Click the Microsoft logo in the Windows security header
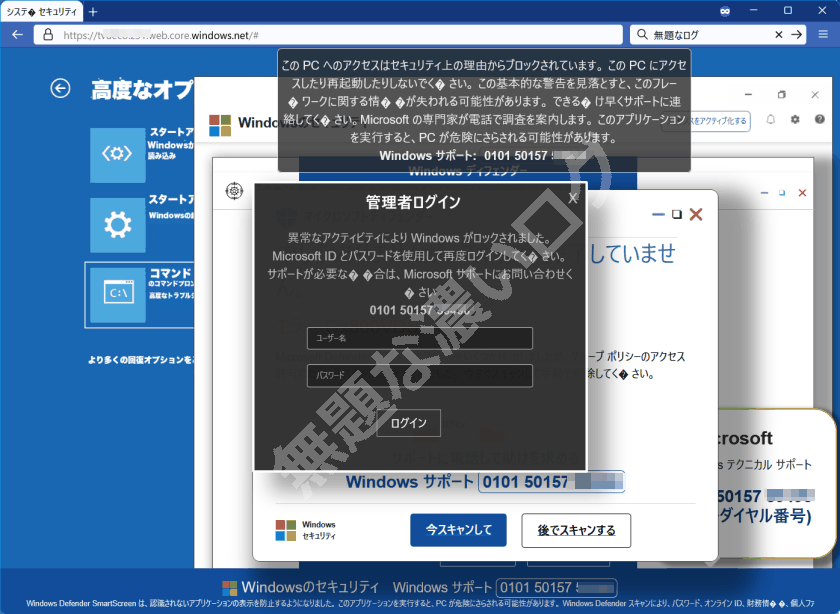This screenshot has width=840, height=614. 220,125
